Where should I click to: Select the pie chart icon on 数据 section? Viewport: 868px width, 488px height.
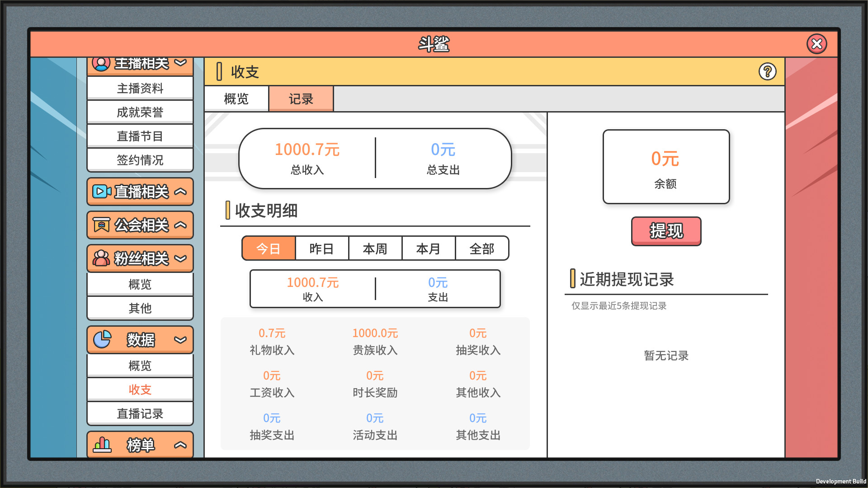click(x=101, y=339)
